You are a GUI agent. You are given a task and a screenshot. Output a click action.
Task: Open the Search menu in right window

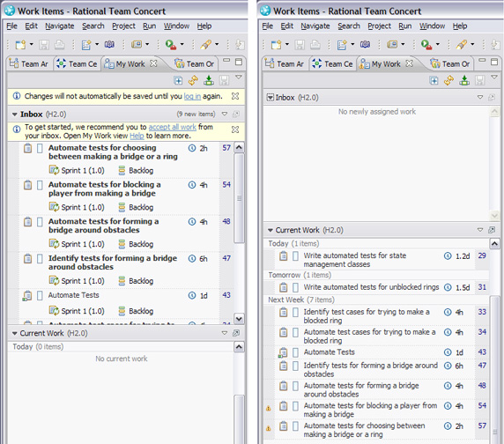349,26
